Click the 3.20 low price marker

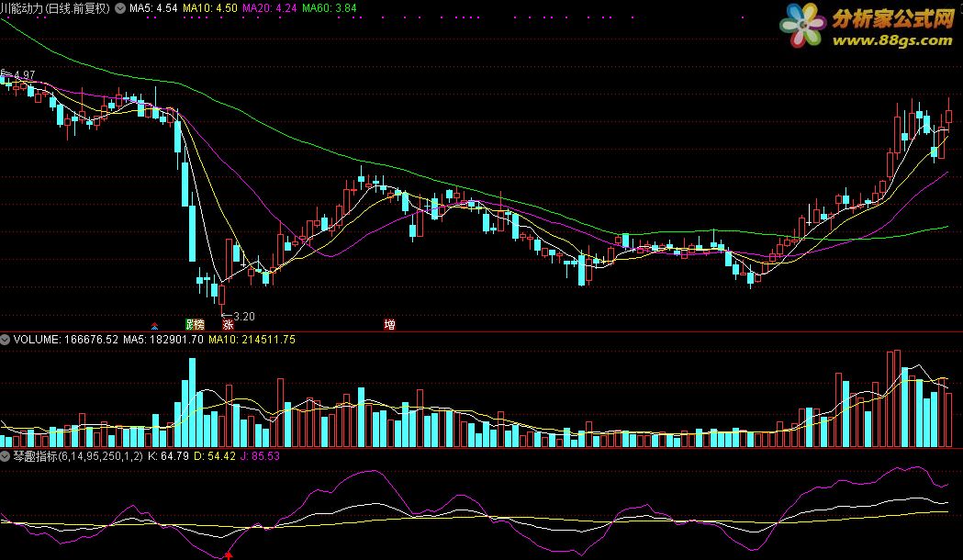243,317
